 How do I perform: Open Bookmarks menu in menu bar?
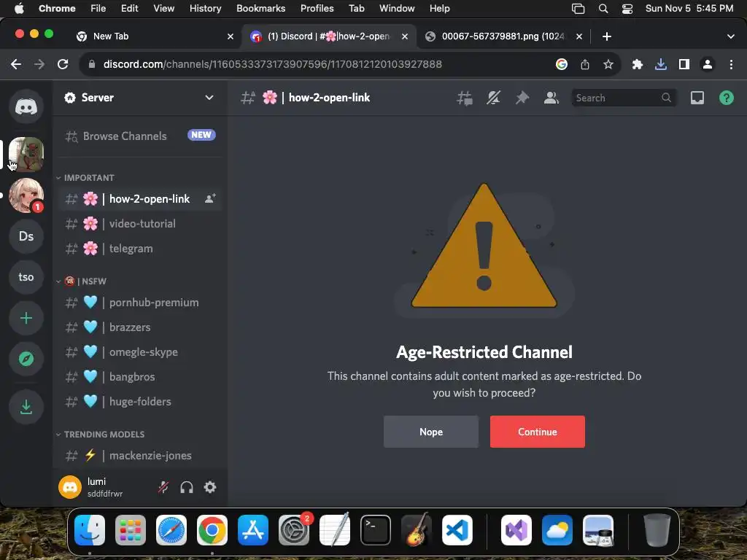click(260, 8)
